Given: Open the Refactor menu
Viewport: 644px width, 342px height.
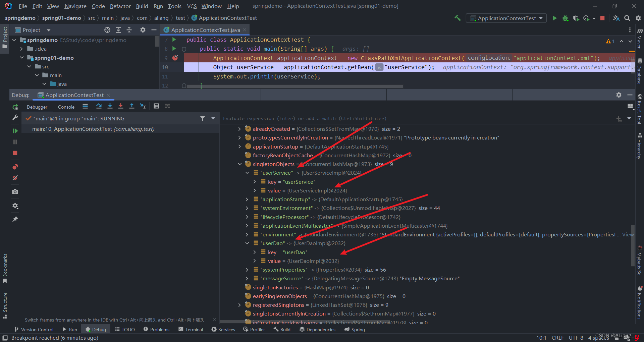Looking at the screenshot, I should click(120, 6).
